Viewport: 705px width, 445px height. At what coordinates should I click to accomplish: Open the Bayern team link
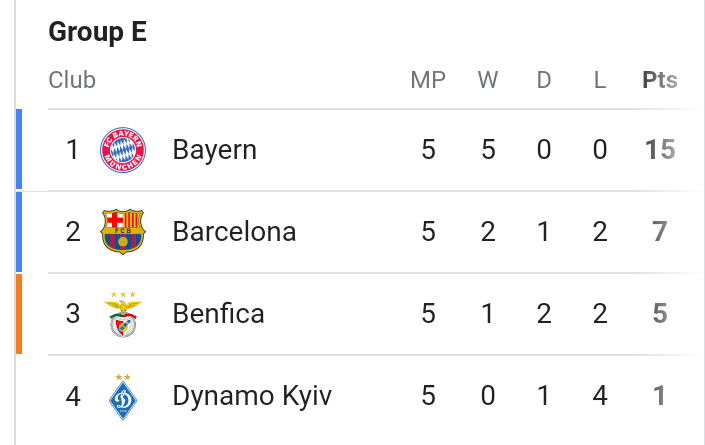click(x=214, y=150)
